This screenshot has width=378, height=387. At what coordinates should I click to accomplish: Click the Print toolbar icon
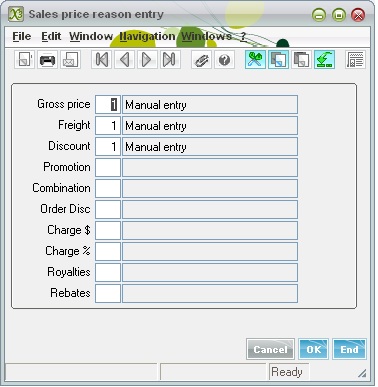point(47,60)
